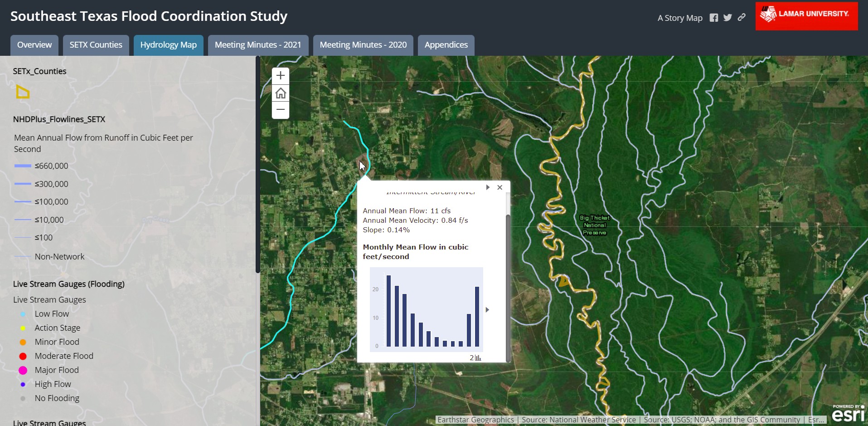Open the Overview tab
This screenshot has width=868, height=426.
pos(34,45)
